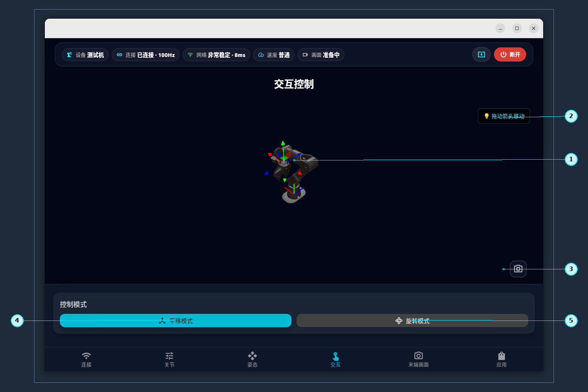
Task: Click the green up arrow on the gizmo
Action: [x=283, y=143]
